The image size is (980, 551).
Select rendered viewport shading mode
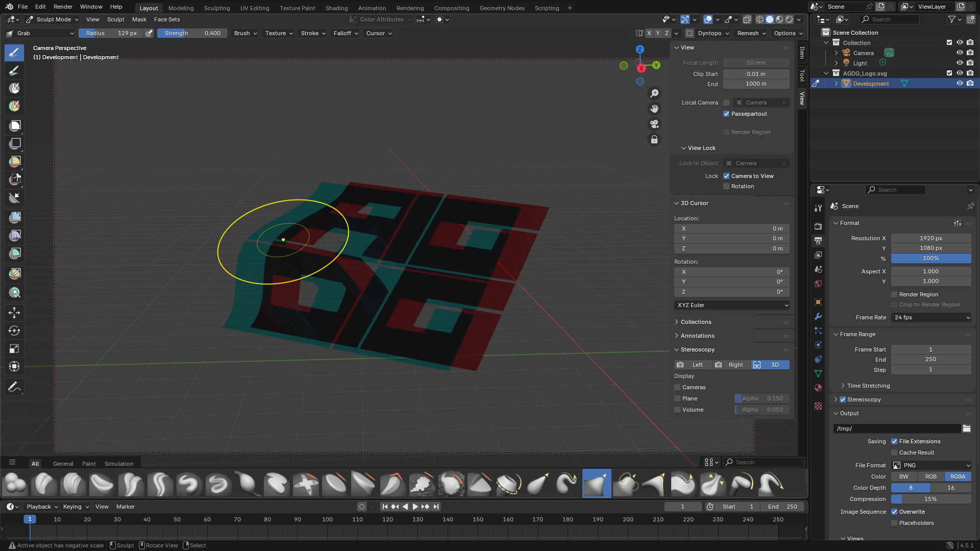point(789,19)
